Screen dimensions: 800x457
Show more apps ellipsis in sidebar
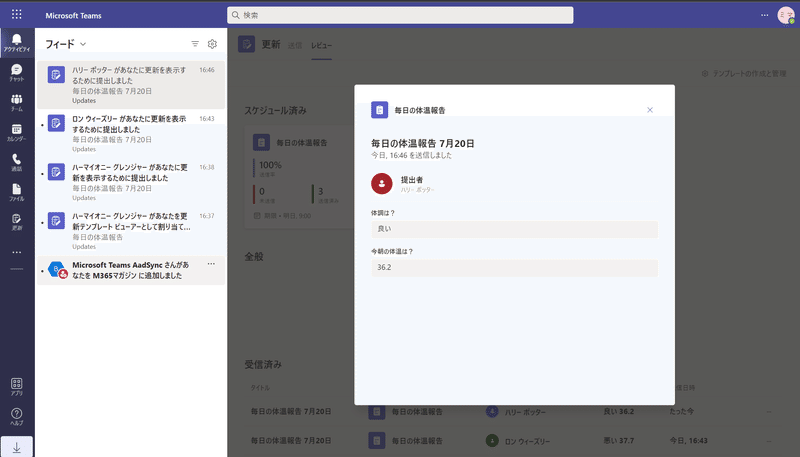pos(17,252)
